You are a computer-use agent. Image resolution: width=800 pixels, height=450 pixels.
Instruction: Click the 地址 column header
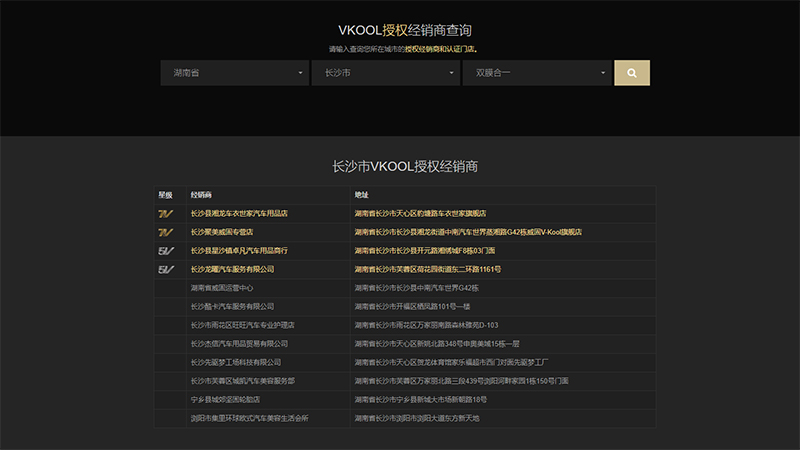[x=362, y=195]
